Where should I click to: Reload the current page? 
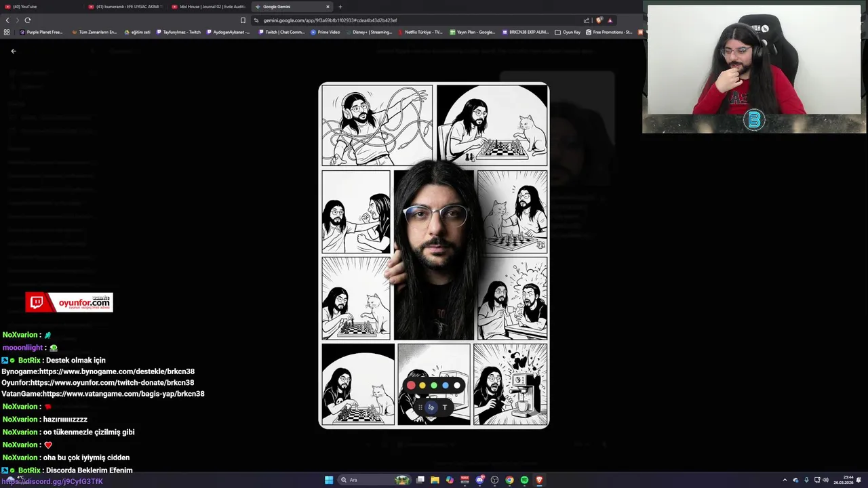coord(28,20)
